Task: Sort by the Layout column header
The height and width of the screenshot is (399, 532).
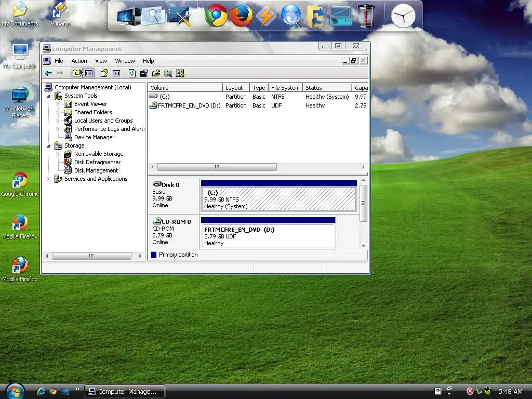Action: pyautogui.click(x=236, y=87)
